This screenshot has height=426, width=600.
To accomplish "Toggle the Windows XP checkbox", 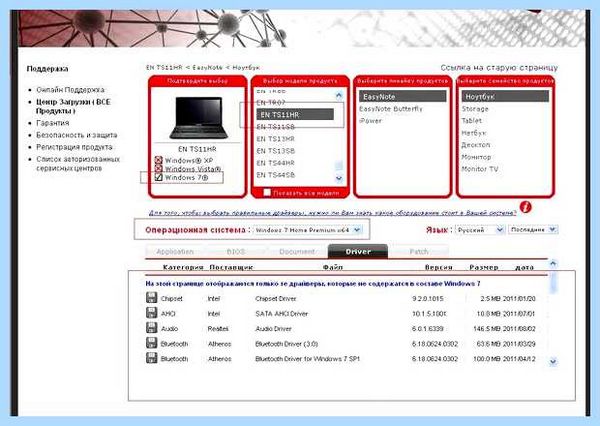I will pos(158,160).
